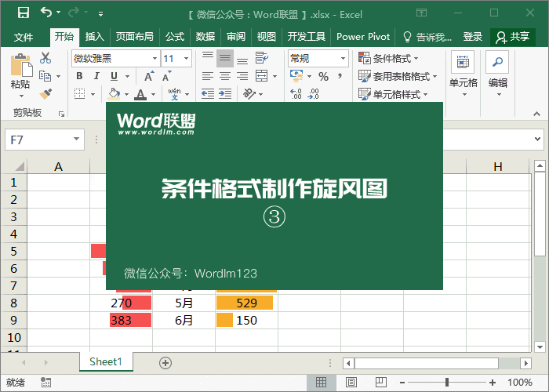Screen dimensions: 549x392
Task: Open the font name dropdown 微软雅黑
Action: [155, 59]
